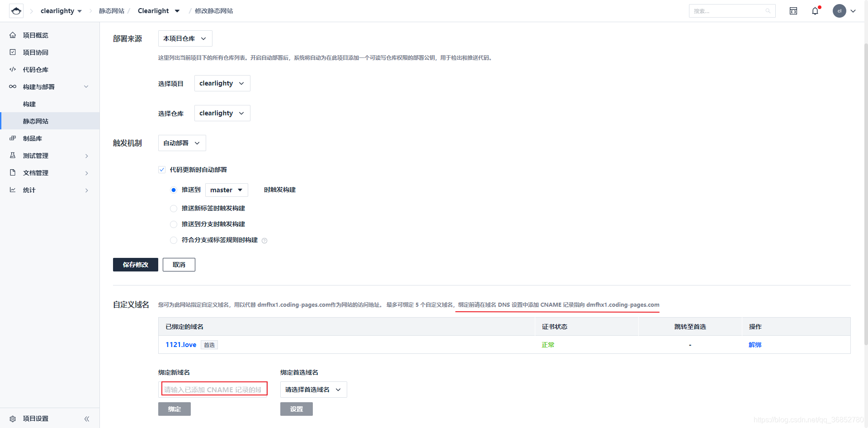This screenshot has height=428, width=868.
Task: Open the 本项目仓库 deployment source dropdown
Action: [x=184, y=38]
